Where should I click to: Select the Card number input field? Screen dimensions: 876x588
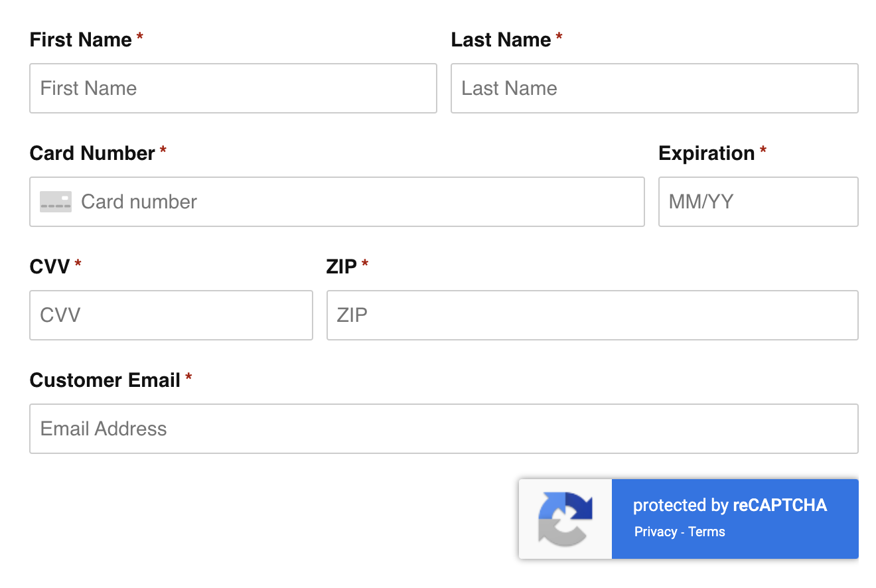click(x=337, y=202)
